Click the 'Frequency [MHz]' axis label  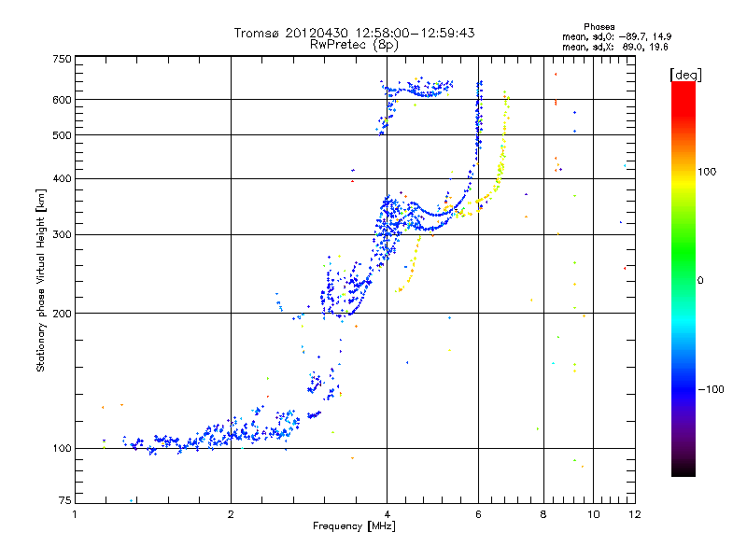pos(354,526)
